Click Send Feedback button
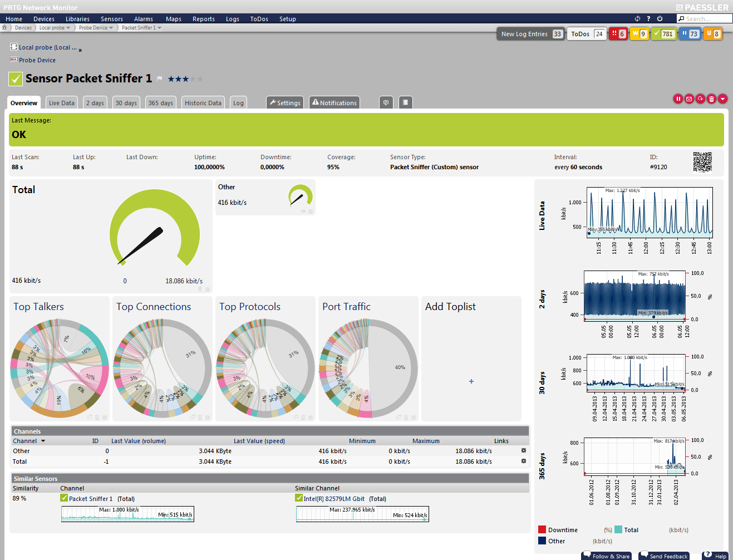Viewport: 733px width, 560px height. (x=664, y=556)
